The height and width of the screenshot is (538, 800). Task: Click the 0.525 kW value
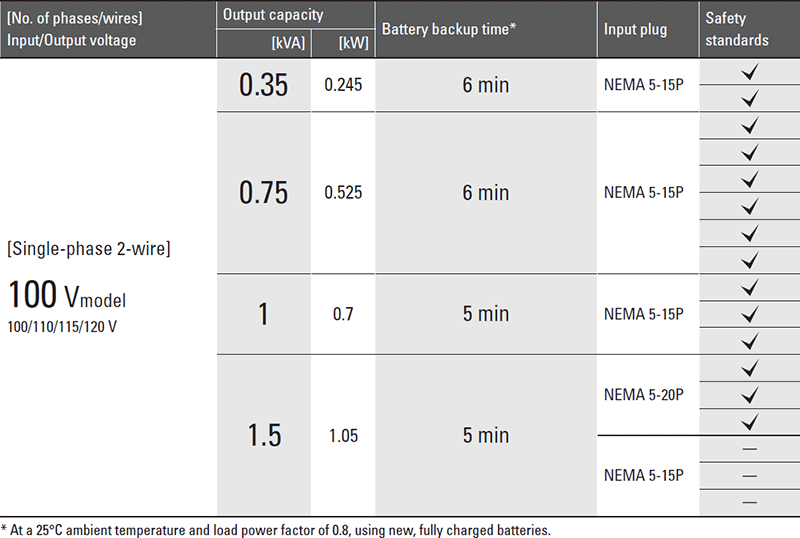point(343,192)
